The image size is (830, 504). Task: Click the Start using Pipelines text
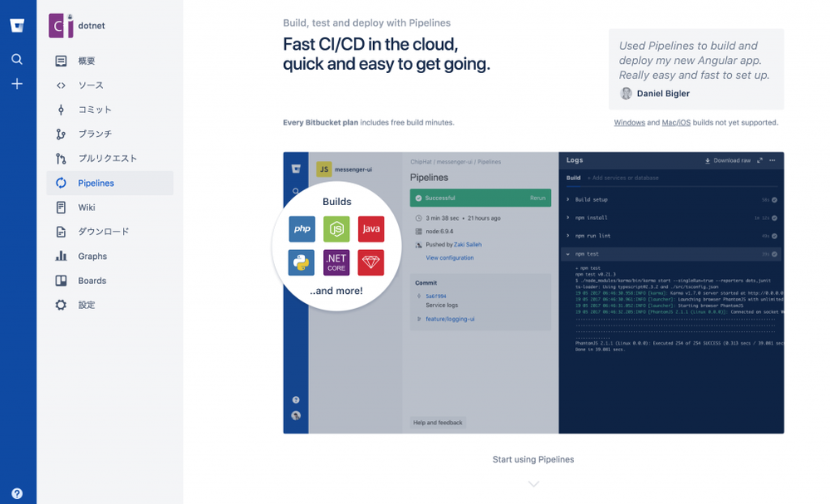pyautogui.click(x=533, y=459)
